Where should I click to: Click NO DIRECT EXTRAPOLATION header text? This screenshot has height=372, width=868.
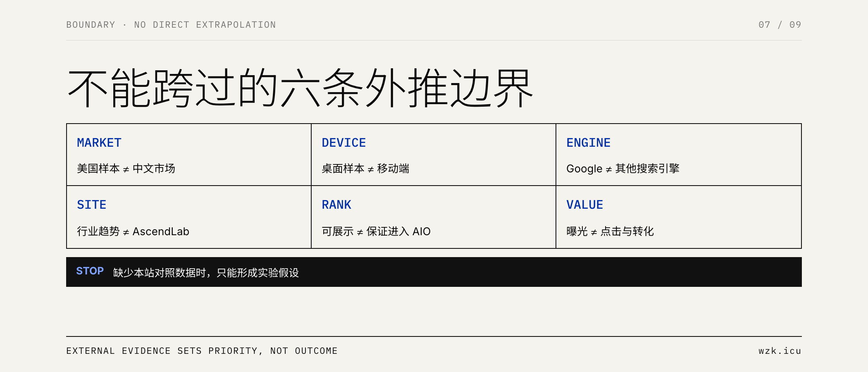pos(205,25)
